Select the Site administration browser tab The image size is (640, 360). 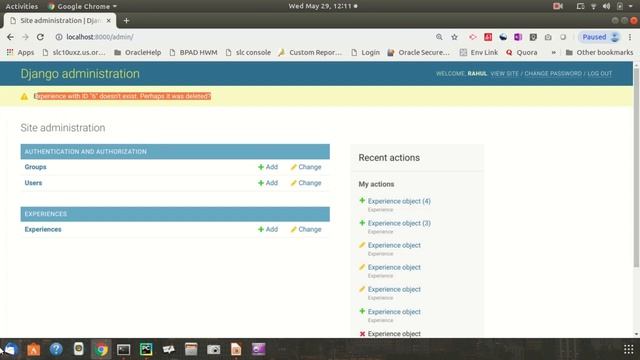pos(60,20)
